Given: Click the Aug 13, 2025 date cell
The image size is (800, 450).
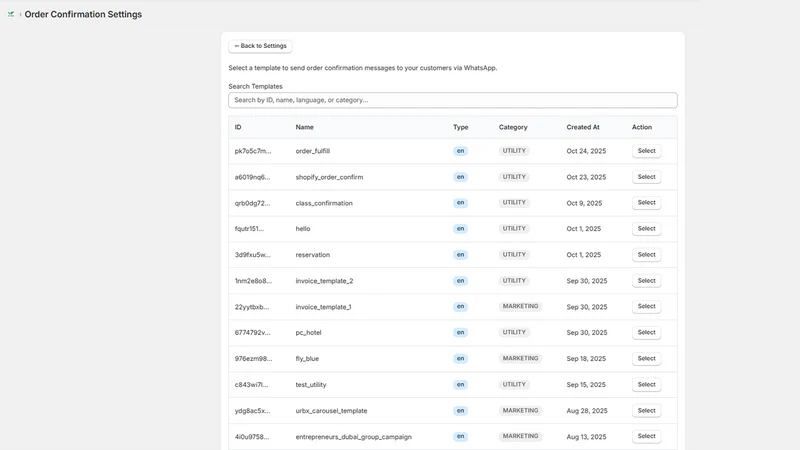Looking at the screenshot, I should [586, 437].
